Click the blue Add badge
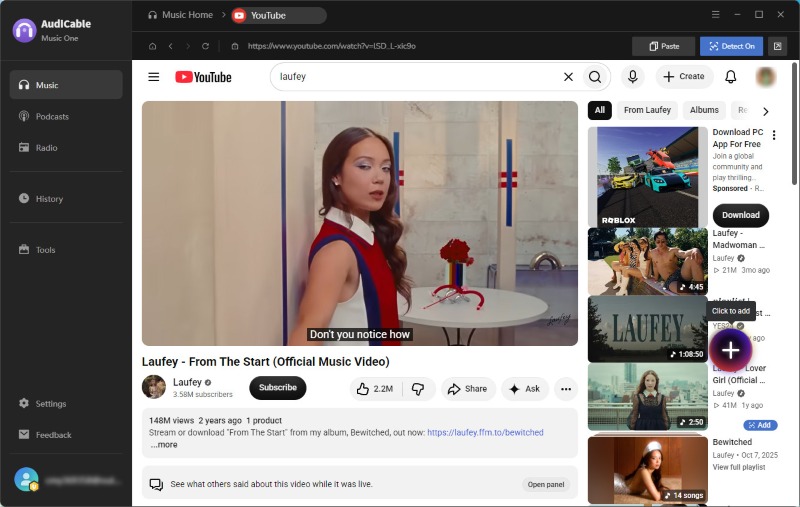This screenshot has width=800, height=507. 760,425
